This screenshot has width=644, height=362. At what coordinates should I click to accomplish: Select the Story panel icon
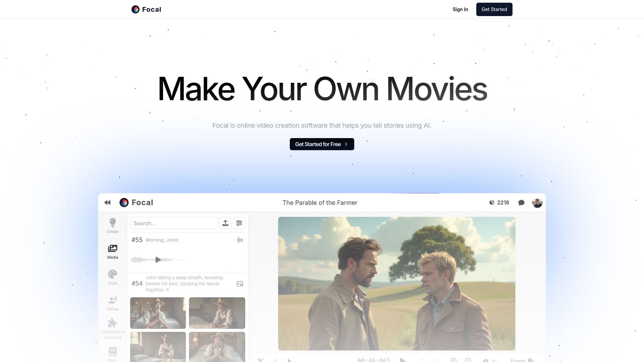(113, 352)
